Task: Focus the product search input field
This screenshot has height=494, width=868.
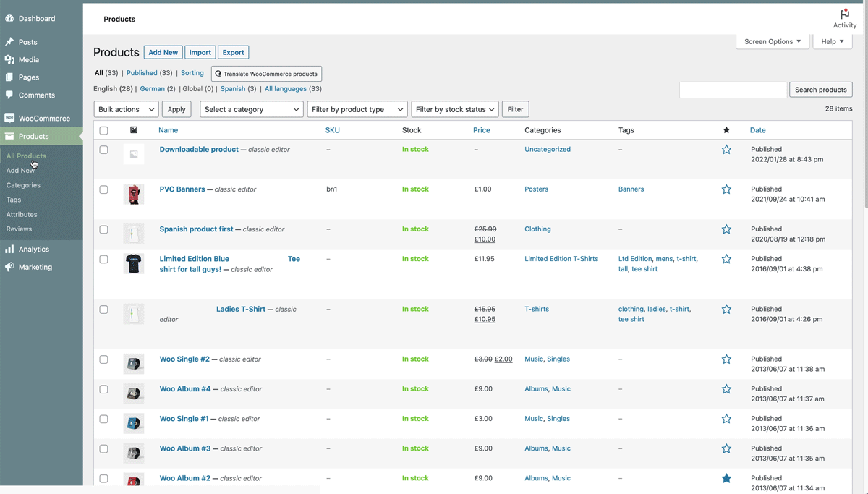Action: [733, 90]
